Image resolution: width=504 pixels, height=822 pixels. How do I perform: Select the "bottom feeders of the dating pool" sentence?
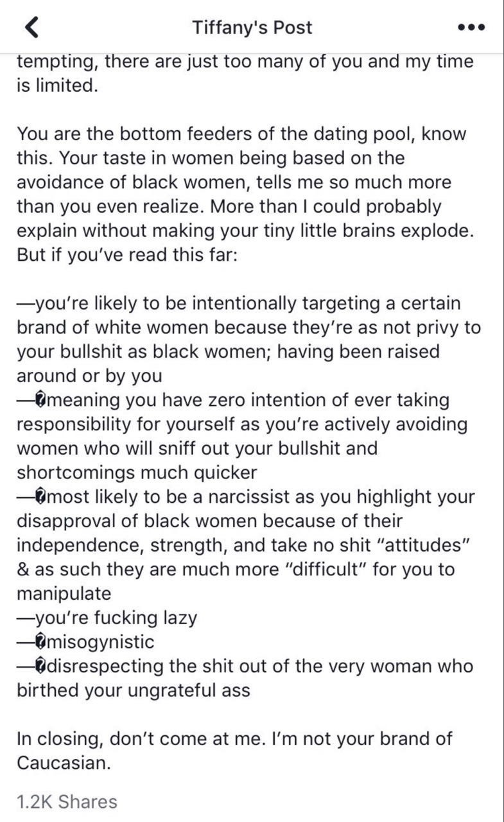coord(241,135)
